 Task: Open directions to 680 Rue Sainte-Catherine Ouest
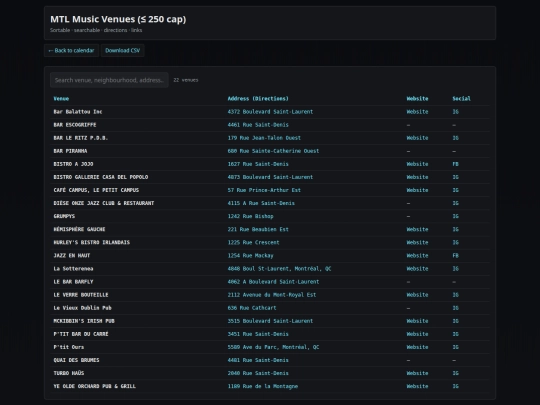coord(273,151)
